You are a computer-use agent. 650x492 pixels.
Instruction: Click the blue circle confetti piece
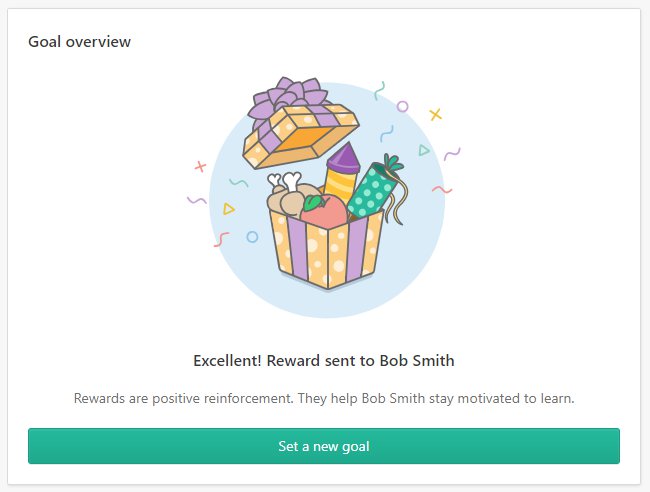252,237
